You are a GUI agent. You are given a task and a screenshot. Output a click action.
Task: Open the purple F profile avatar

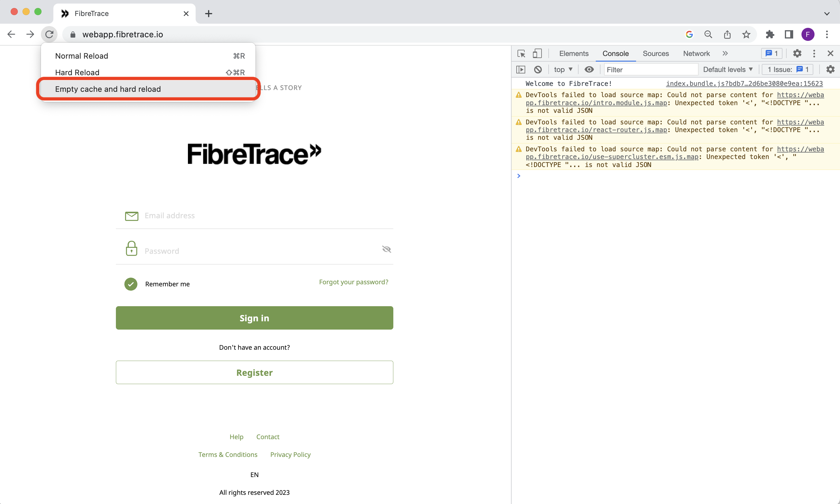tap(808, 34)
